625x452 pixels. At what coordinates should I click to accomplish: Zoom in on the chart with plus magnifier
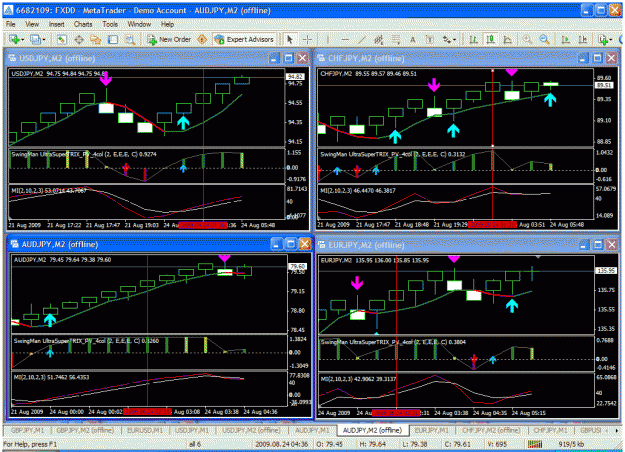click(527, 39)
